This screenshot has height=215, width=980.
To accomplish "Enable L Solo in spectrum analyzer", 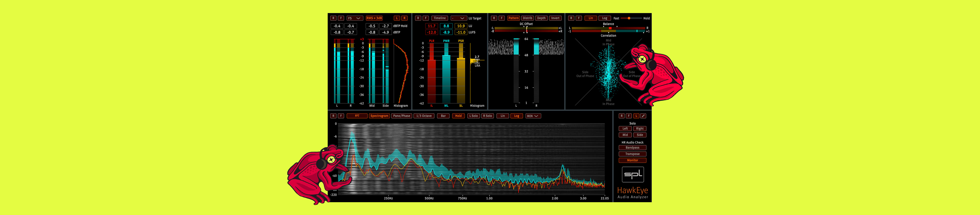I will (473, 116).
